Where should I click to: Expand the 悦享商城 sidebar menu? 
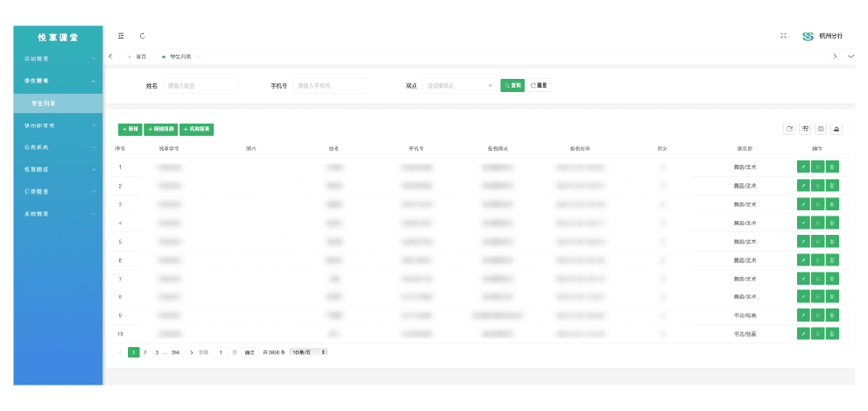point(58,169)
